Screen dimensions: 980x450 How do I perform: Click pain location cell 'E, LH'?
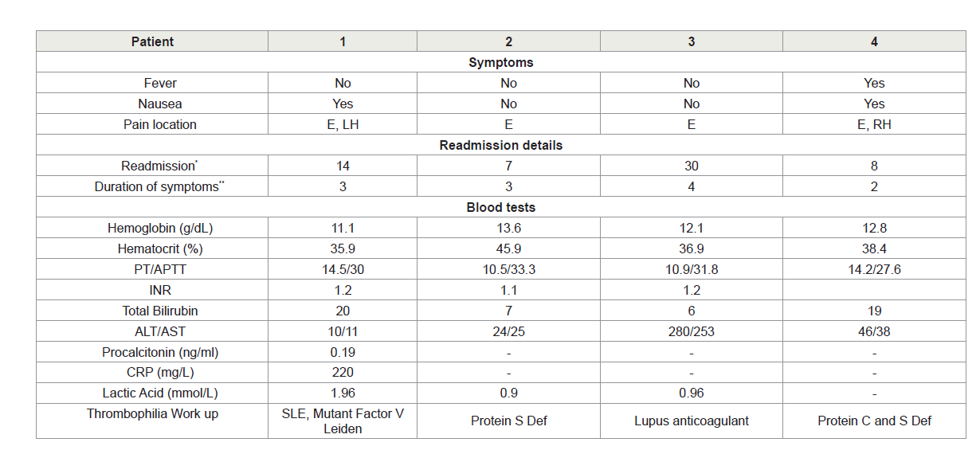(343, 124)
